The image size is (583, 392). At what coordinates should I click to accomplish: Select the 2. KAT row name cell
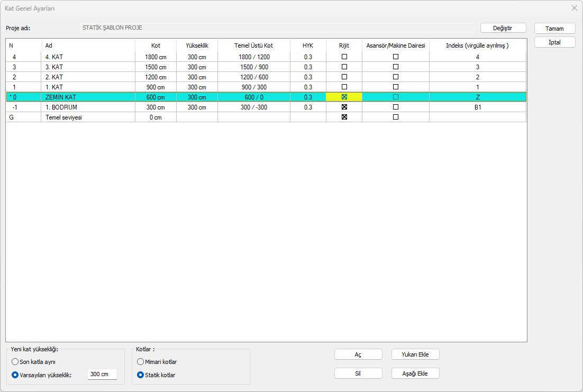coord(88,77)
